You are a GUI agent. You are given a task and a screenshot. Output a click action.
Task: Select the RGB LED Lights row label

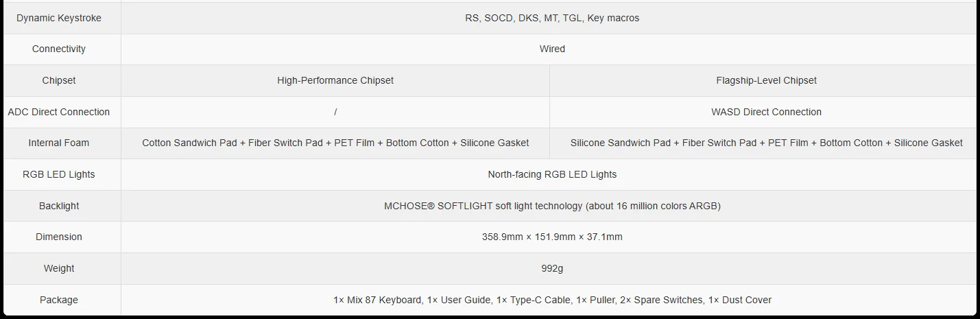(x=59, y=174)
